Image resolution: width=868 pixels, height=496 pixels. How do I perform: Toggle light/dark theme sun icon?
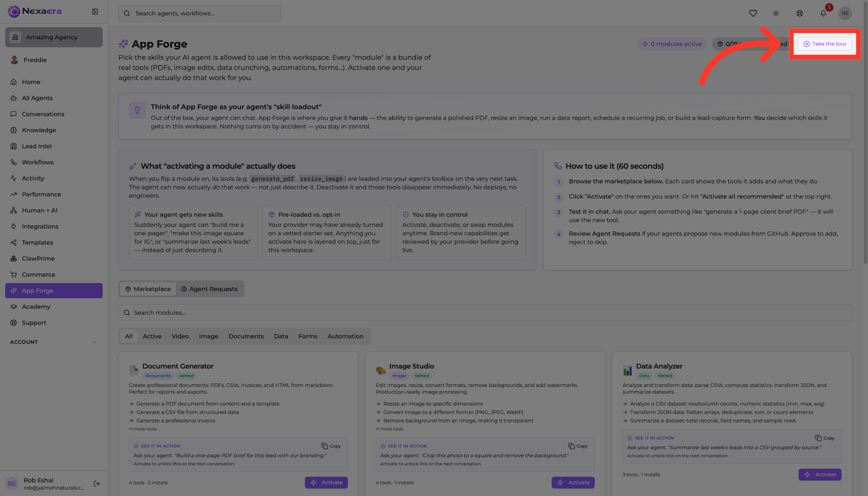click(776, 13)
